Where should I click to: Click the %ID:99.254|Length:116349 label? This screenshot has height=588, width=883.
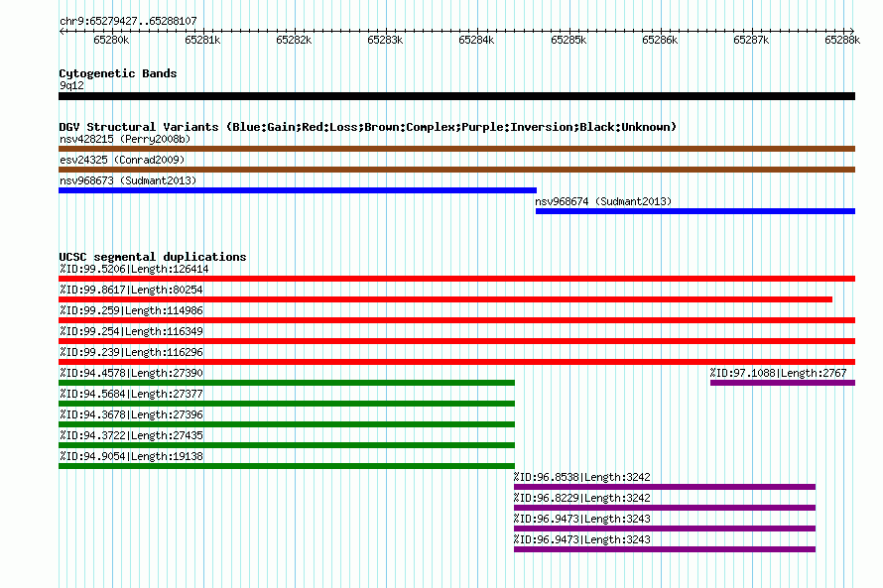point(131,331)
